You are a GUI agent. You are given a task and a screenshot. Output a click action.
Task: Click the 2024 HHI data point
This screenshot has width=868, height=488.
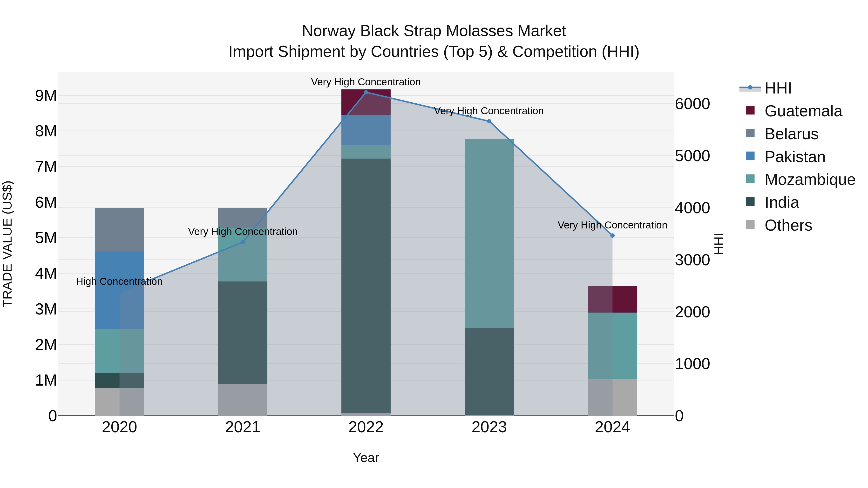(612, 235)
